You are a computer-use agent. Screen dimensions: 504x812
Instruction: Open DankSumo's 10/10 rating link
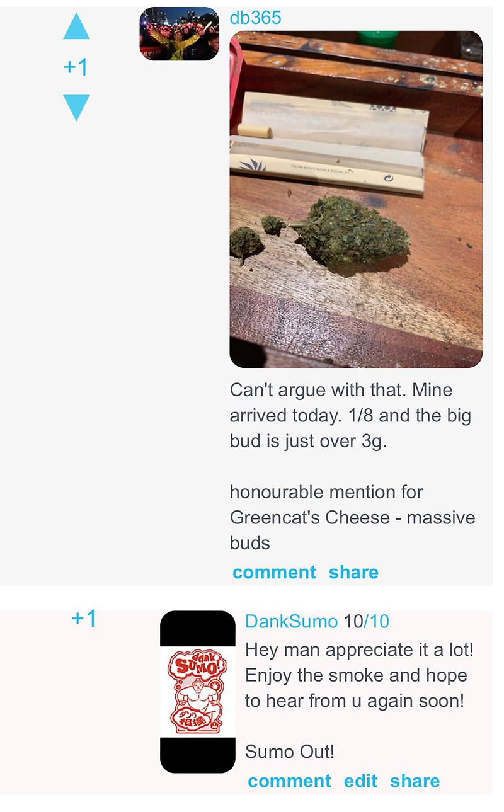367,622
